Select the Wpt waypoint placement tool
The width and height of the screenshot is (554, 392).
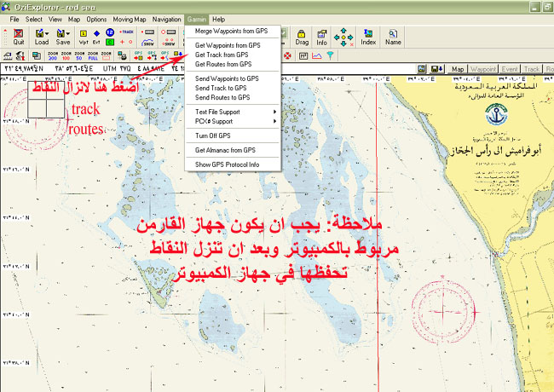(83, 37)
